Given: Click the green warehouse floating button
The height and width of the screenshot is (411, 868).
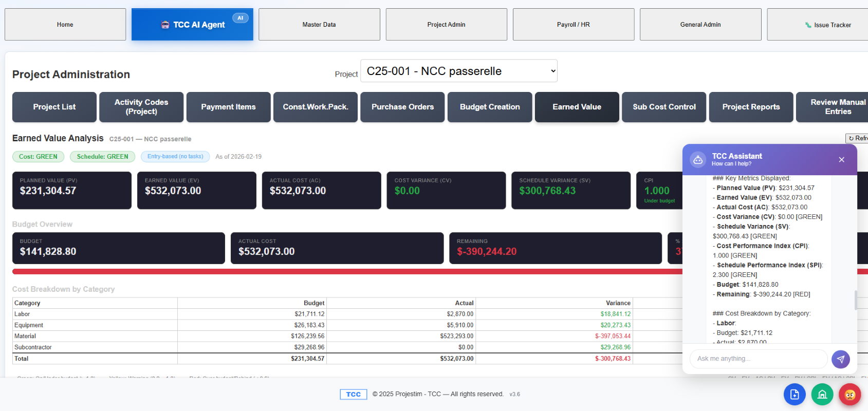Looking at the screenshot, I should [822, 395].
